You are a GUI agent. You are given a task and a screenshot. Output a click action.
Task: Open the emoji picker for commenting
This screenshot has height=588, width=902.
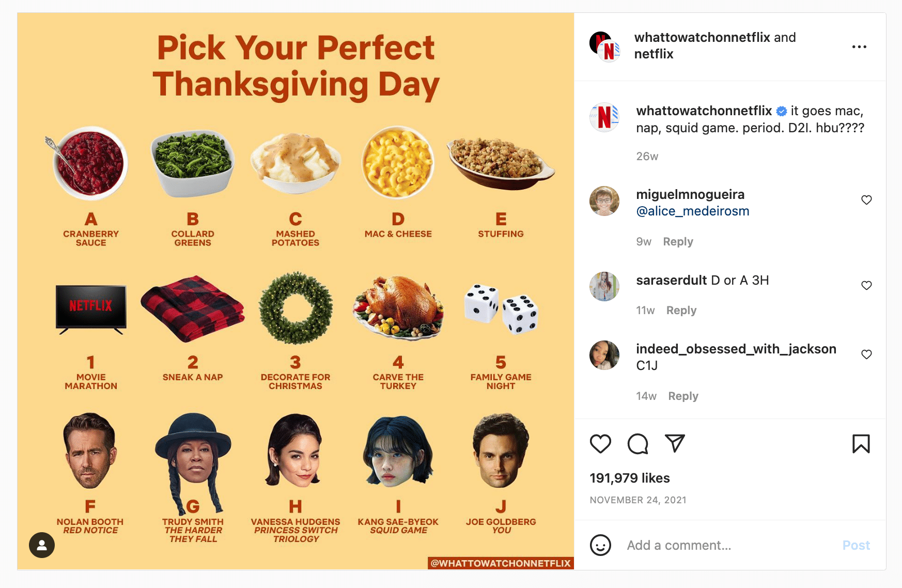601,545
